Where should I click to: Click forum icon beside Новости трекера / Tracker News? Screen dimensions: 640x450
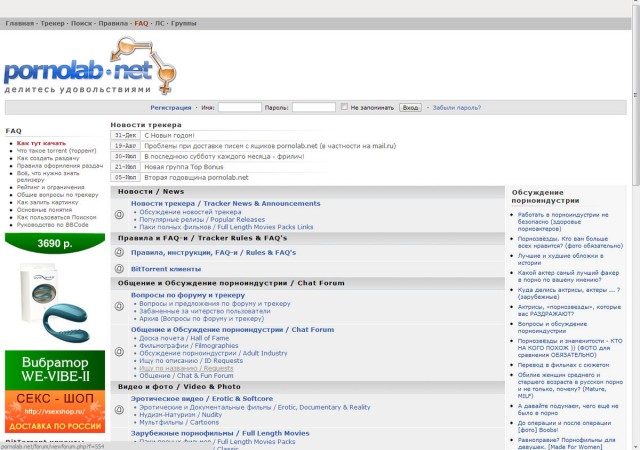coord(119,214)
